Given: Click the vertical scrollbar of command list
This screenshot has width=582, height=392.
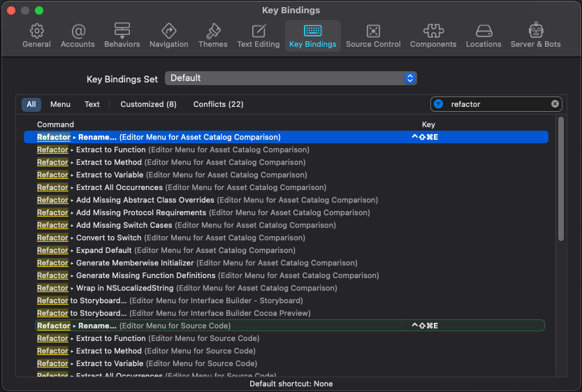Looking at the screenshot, I should (x=561, y=179).
